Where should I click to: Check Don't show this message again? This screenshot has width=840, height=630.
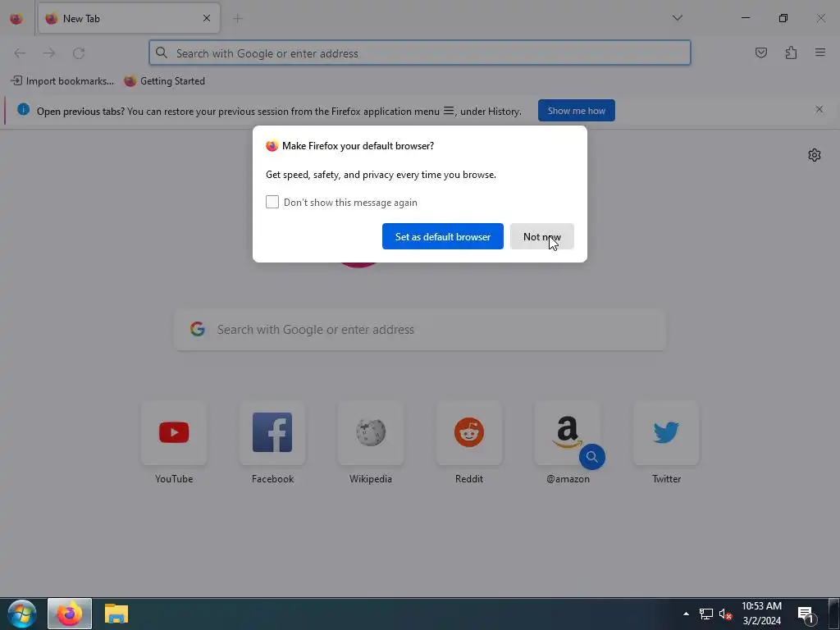tap(272, 202)
